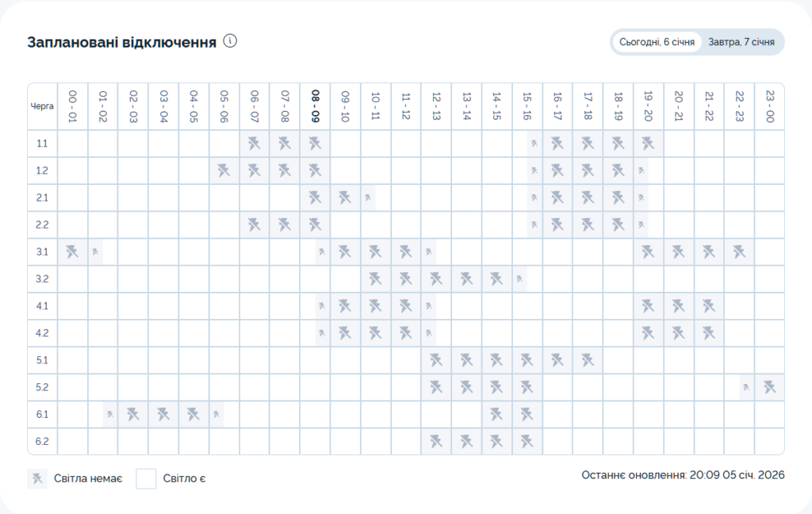Click the info icon beside Заплановані відключення
The image size is (812, 514).
click(230, 41)
